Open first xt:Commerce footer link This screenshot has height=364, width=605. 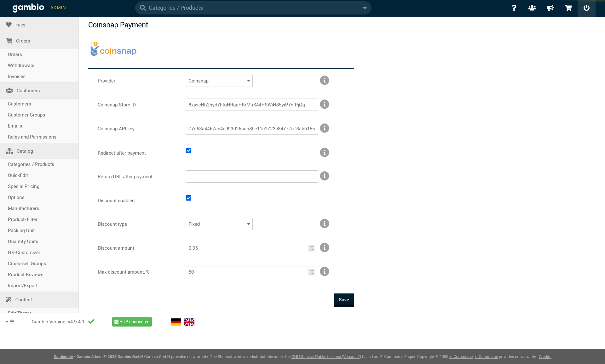[461, 357]
